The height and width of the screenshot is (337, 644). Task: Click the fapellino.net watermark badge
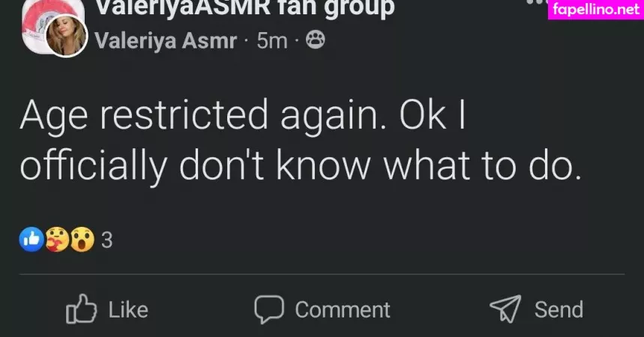point(595,10)
